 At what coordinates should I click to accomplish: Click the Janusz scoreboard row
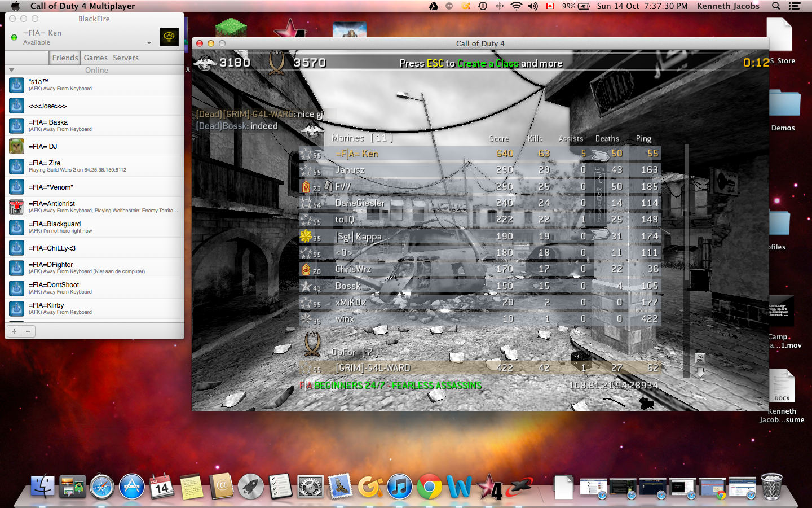click(x=480, y=170)
